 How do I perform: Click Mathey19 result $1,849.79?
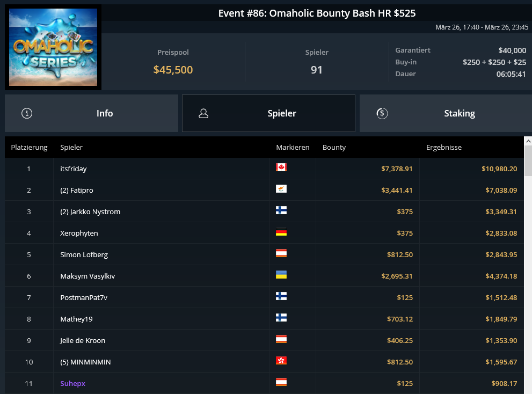pos(501,319)
